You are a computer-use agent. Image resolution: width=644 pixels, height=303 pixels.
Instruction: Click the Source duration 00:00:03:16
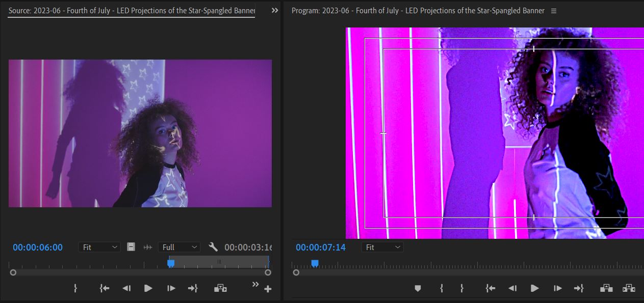point(248,247)
